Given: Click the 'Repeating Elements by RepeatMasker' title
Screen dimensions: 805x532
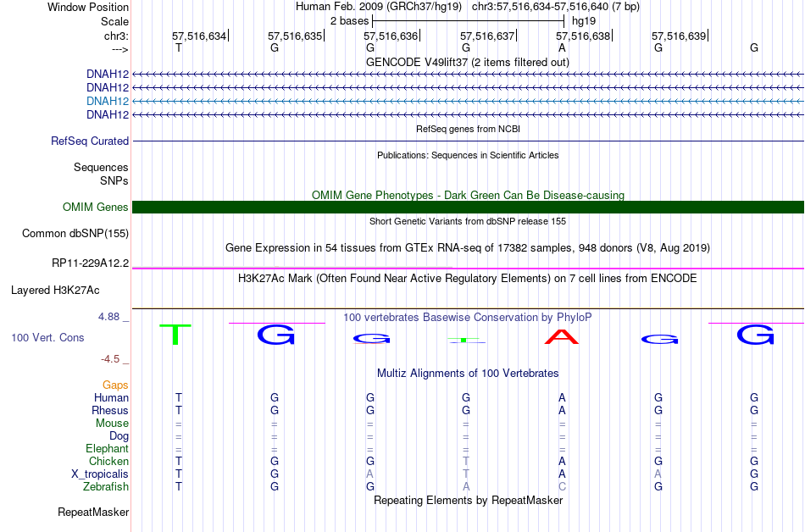Looking at the screenshot, I should [x=469, y=501].
